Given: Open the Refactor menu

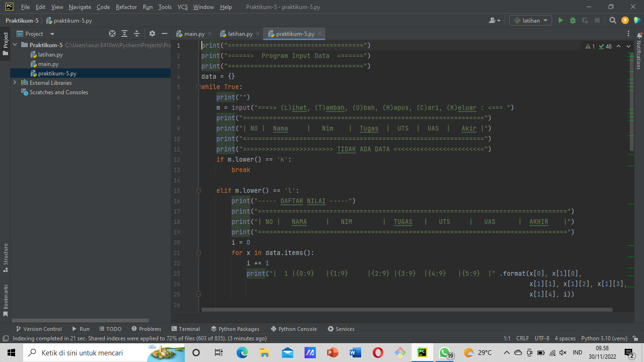Looking at the screenshot, I should click(126, 7).
